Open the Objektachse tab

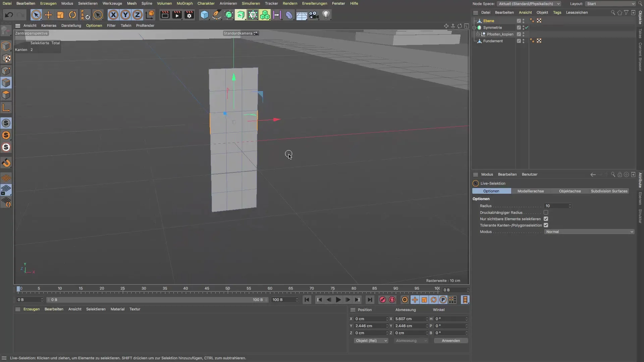point(570,191)
